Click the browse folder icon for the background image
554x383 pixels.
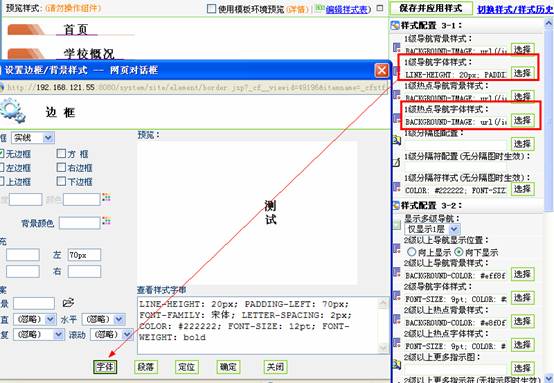(68, 302)
